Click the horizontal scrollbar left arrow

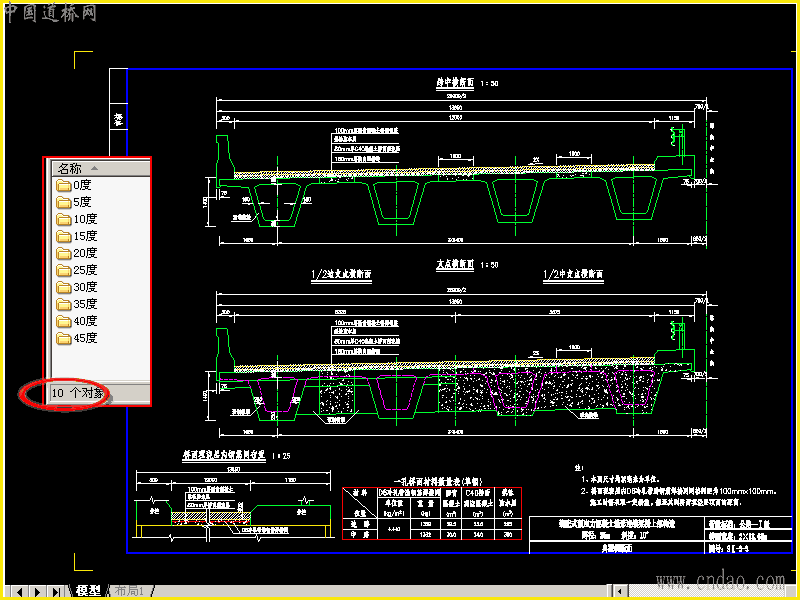(619, 592)
